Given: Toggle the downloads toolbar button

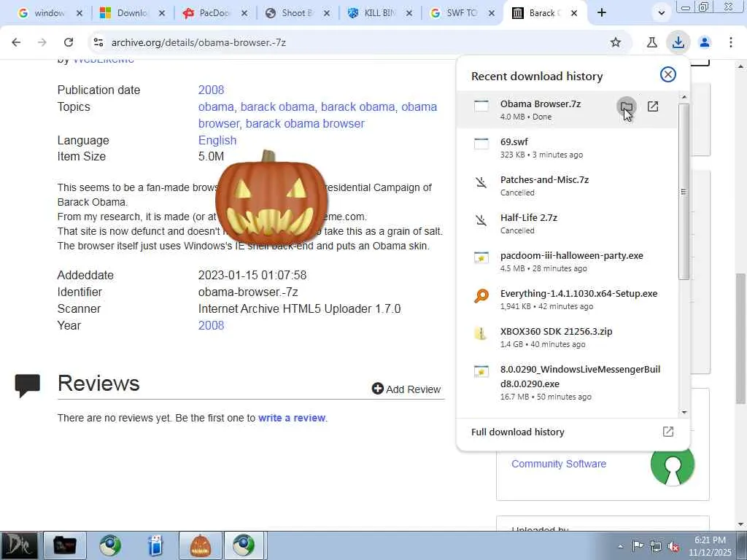Looking at the screenshot, I should [x=678, y=42].
